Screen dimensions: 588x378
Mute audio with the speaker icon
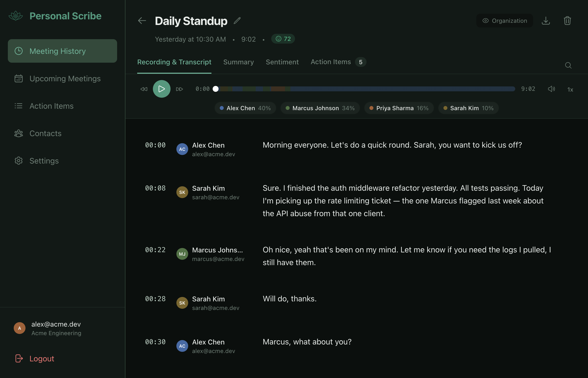point(551,89)
